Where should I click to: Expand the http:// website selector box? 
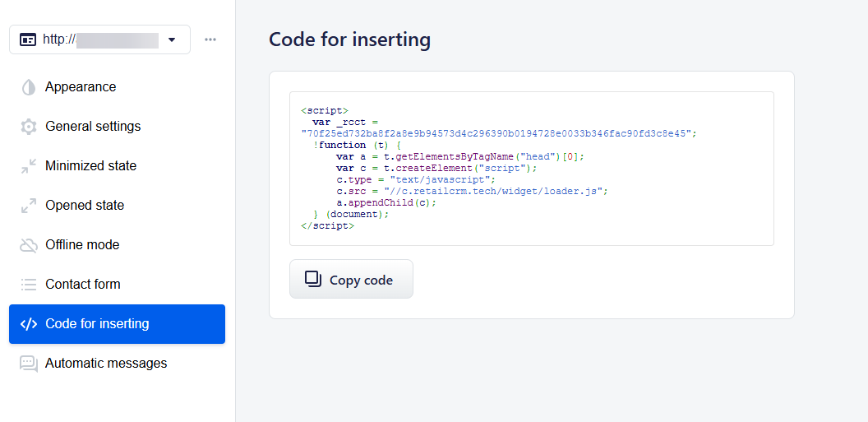99,39
